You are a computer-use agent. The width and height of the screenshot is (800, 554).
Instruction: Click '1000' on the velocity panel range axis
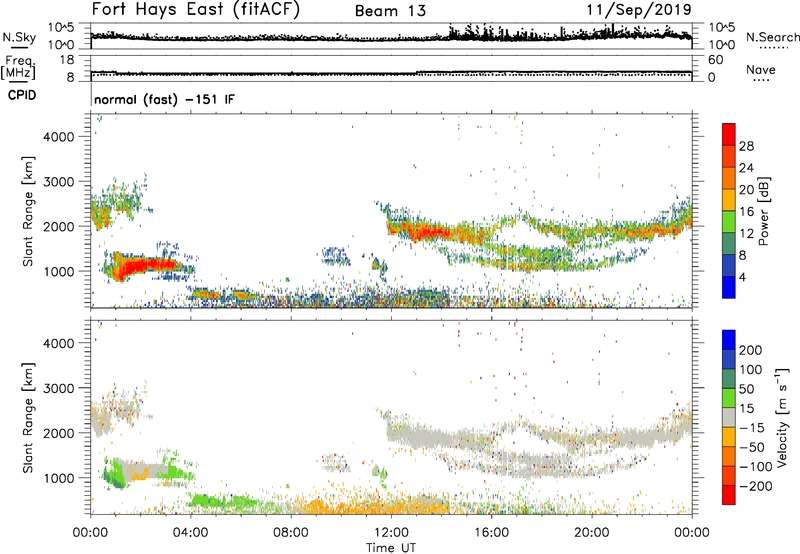point(59,478)
